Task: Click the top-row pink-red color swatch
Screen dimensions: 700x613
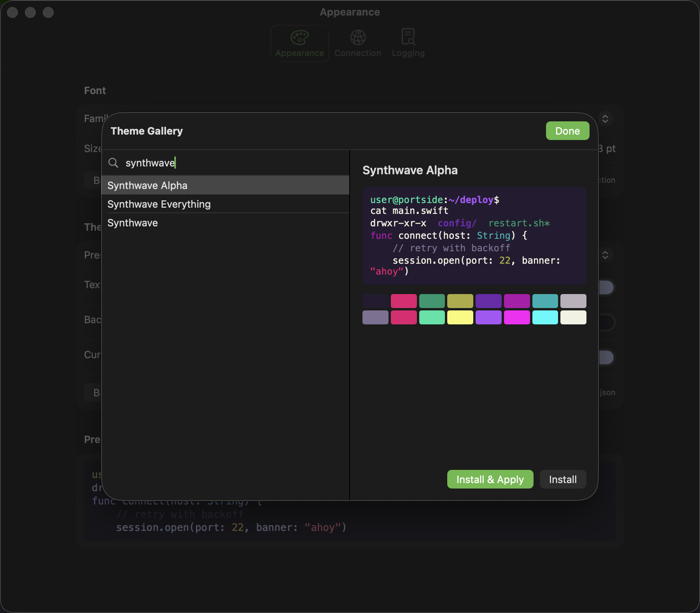Action: pos(404,301)
